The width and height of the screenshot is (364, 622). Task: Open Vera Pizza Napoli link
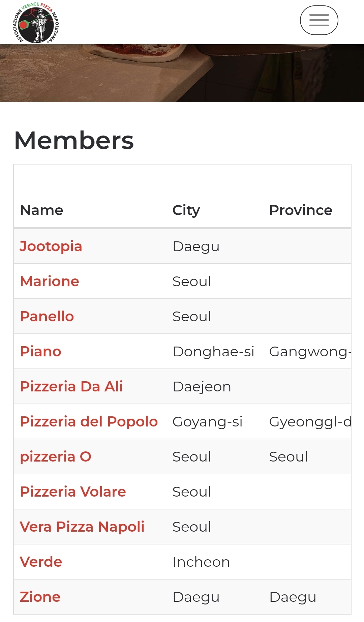[x=82, y=527]
